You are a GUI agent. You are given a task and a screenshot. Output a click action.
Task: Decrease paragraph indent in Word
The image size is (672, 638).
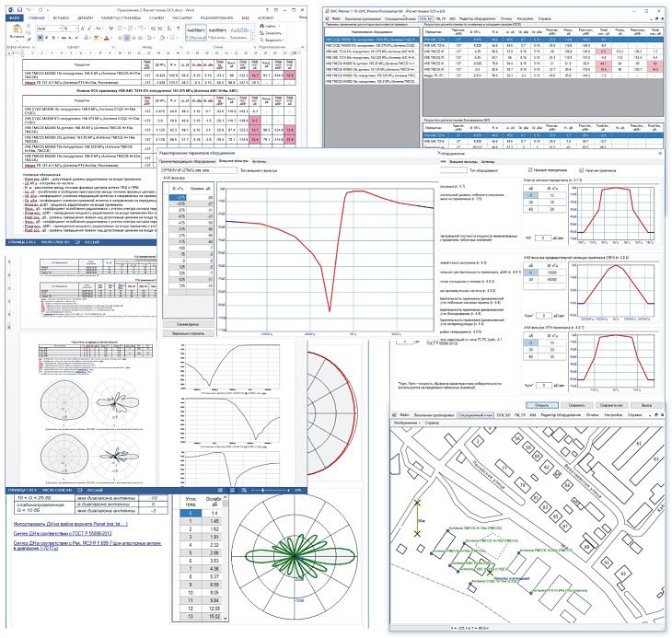click(153, 29)
